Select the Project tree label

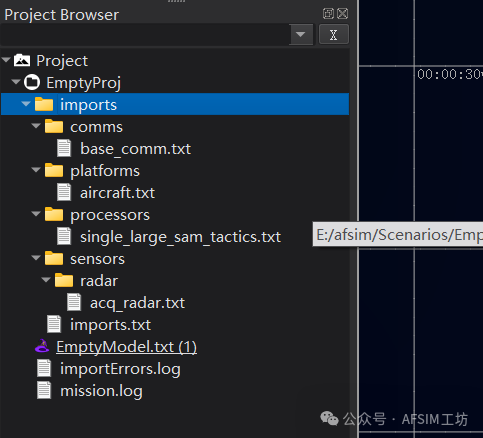62,61
